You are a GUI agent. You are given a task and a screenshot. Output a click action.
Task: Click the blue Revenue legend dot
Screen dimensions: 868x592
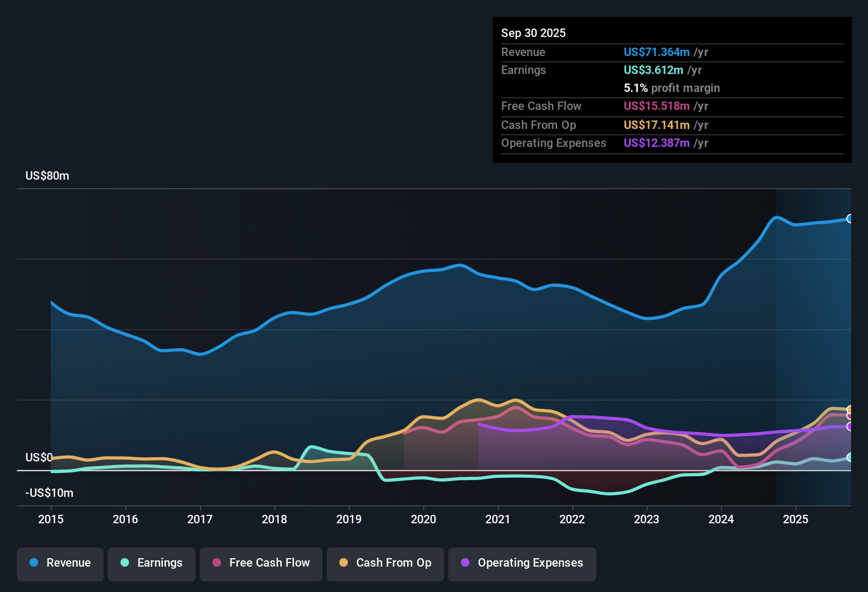tap(33, 563)
